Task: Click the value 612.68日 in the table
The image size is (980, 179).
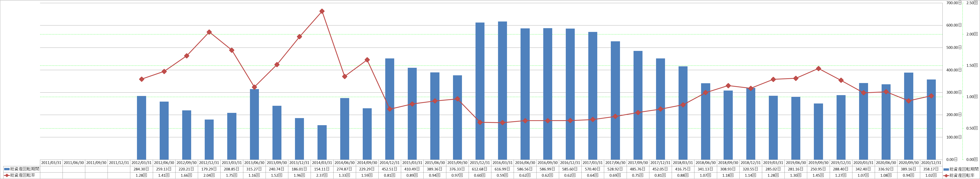Action: coord(480,169)
